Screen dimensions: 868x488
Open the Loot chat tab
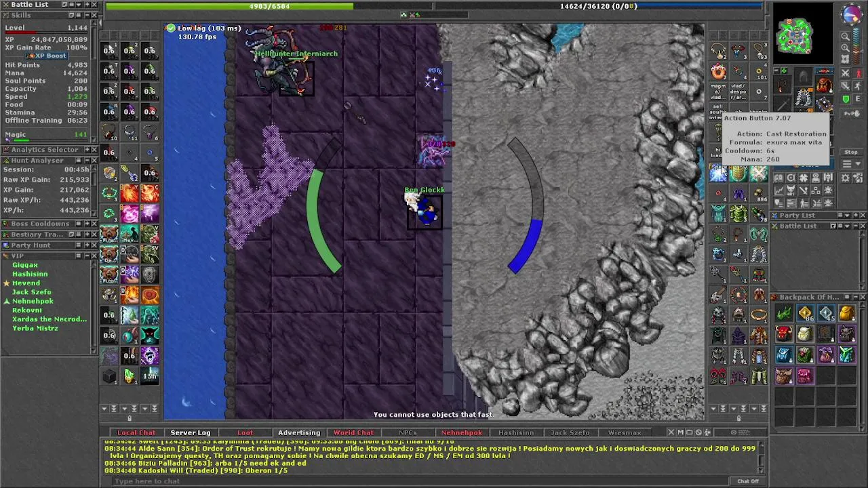[245, 432]
